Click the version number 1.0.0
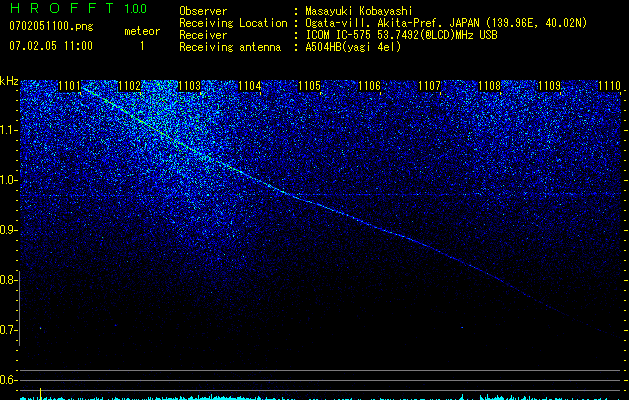Viewport: 629px width, 400px height. click(135, 8)
